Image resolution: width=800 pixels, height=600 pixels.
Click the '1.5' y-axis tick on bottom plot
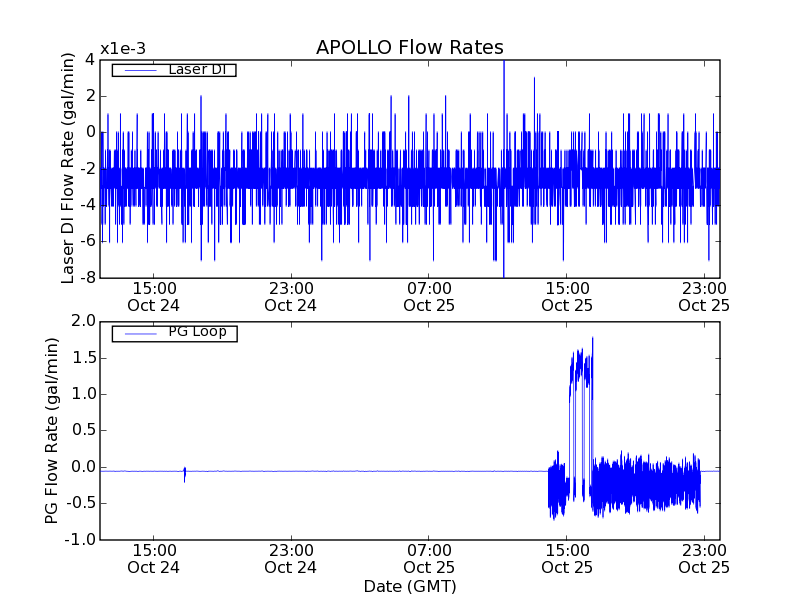tap(82, 357)
